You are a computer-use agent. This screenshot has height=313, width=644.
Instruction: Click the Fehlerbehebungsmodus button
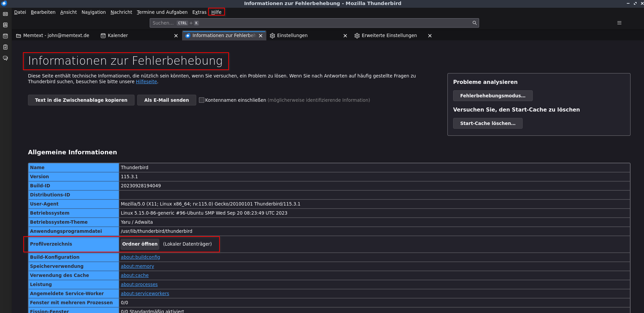(493, 96)
